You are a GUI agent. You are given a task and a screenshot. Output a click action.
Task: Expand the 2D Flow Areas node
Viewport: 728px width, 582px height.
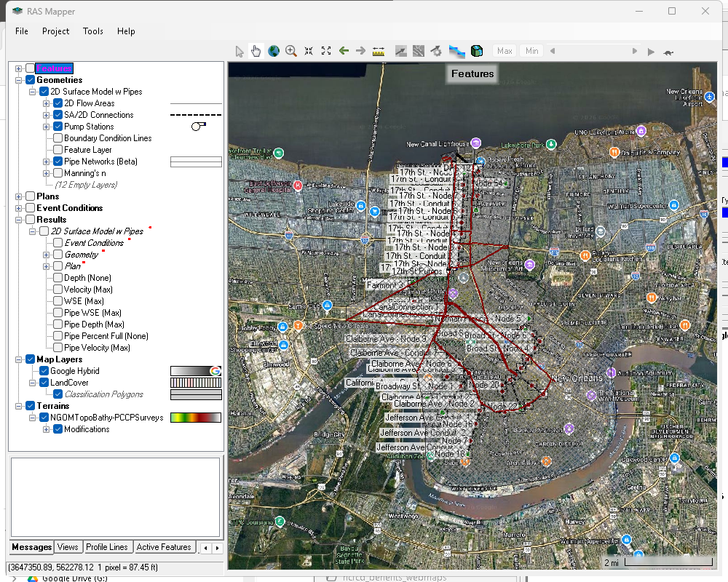(x=47, y=103)
